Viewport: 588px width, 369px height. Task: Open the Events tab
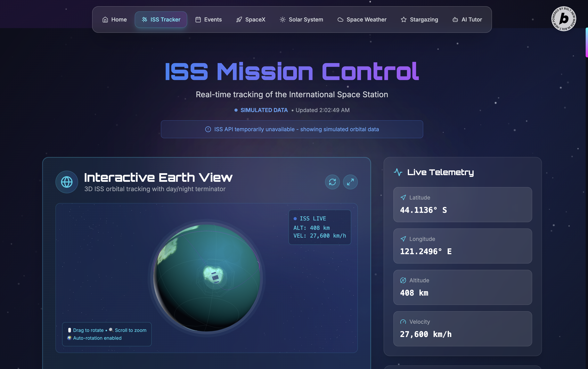[x=208, y=20]
